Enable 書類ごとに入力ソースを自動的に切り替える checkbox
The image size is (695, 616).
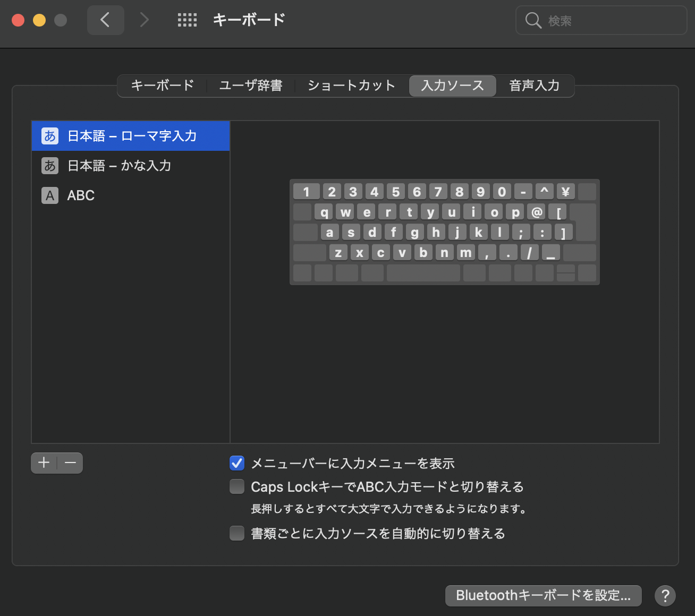coord(237,533)
